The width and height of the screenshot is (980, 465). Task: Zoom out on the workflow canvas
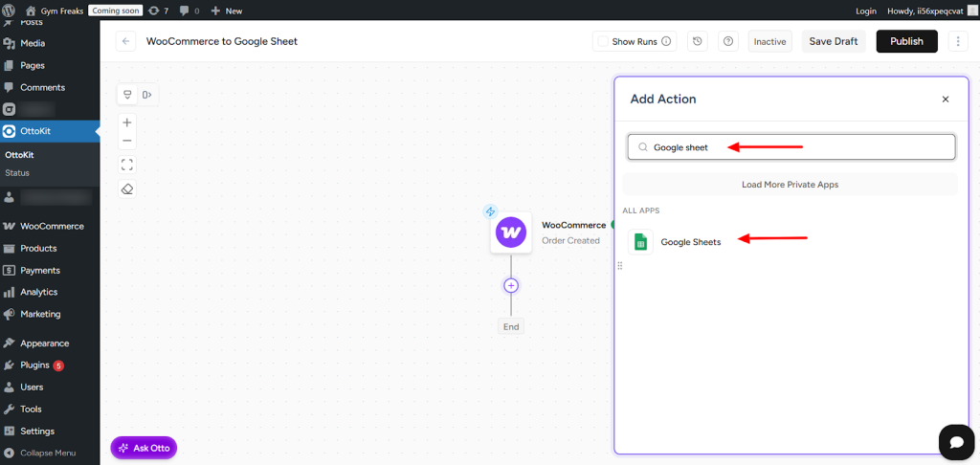(x=127, y=141)
